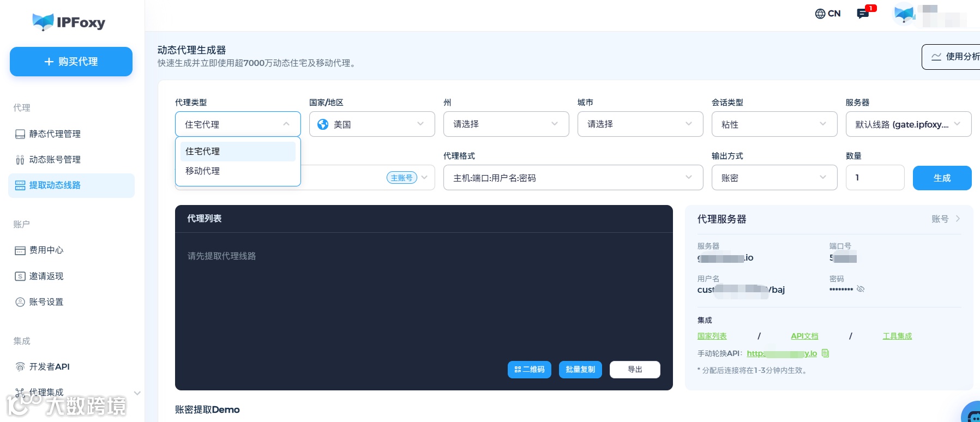Click the 导出 button

[635, 370]
